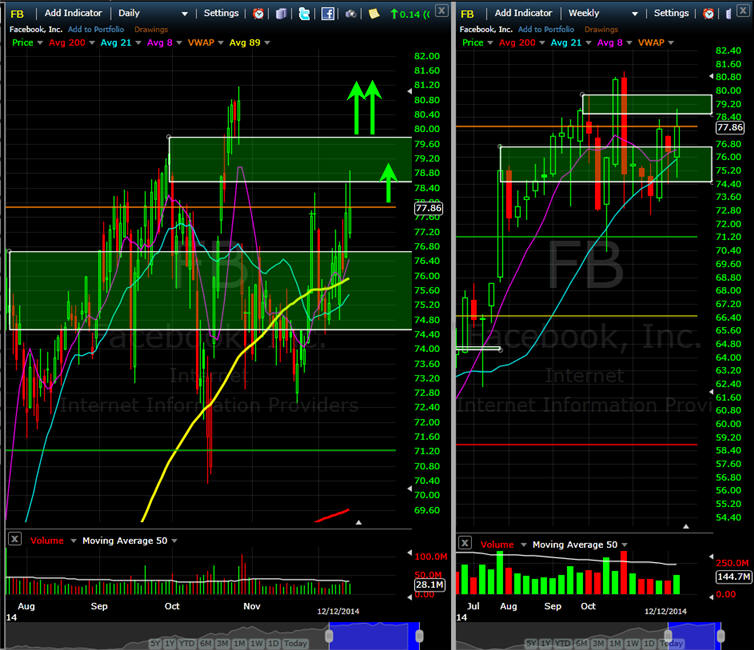This screenshot has width=754, height=650.
Task: Expand Avg 8 dropdown in Daily chart
Action: pyautogui.click(x=179, y=43)
